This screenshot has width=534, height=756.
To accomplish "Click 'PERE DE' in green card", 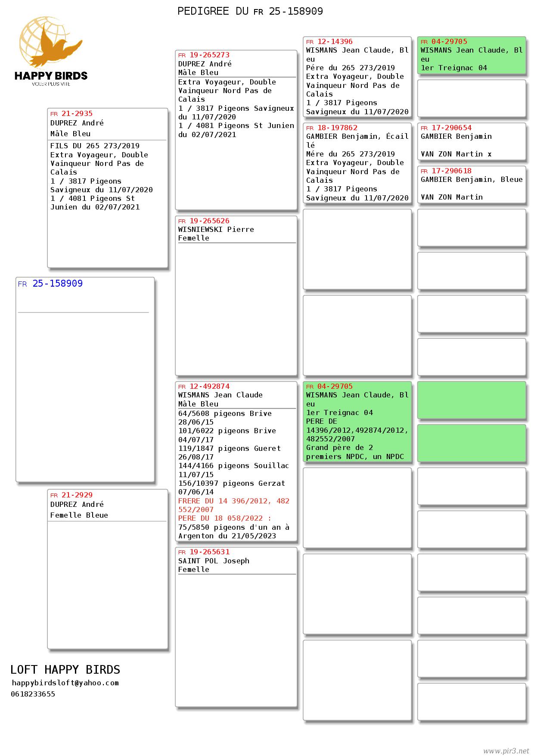I will click(322, 421).
